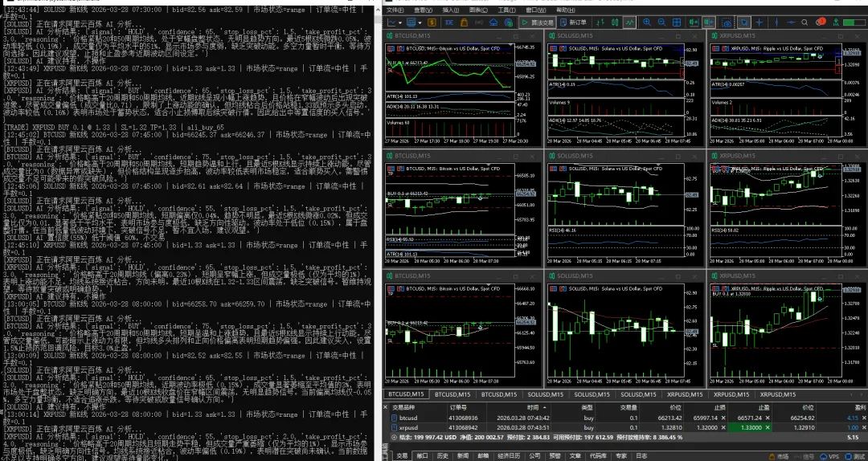Zoom in the chart with magnifier plus
The width and height of the screenshot is (868, 461).
click(646, 22)
